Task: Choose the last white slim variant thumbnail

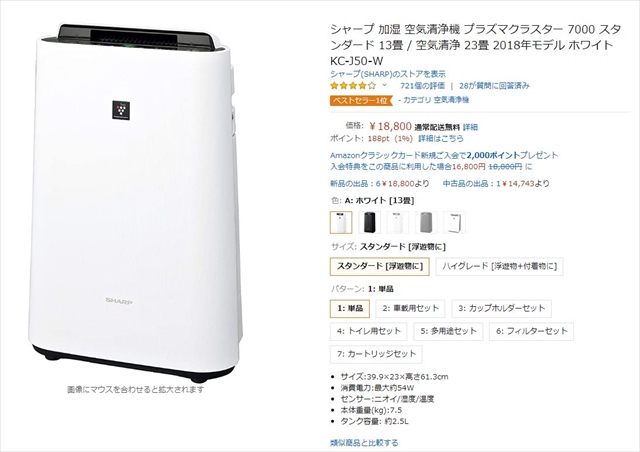Action: pyautogui.click(x=454, y=222)
